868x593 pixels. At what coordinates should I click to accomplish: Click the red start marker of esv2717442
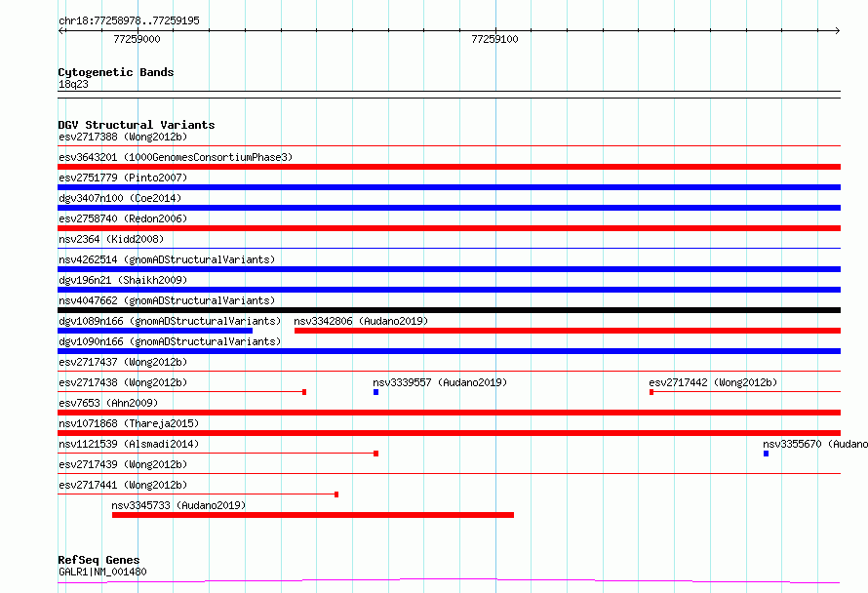coord(651,392)
